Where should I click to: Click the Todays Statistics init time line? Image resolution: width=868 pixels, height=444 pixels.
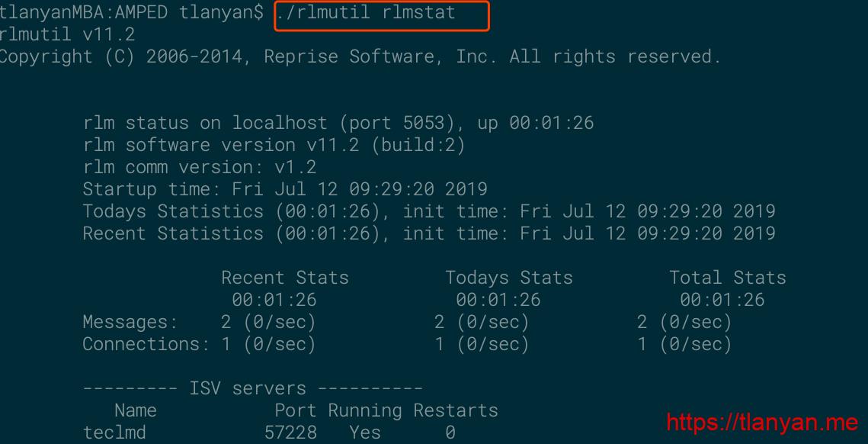[x=428, y=211]
